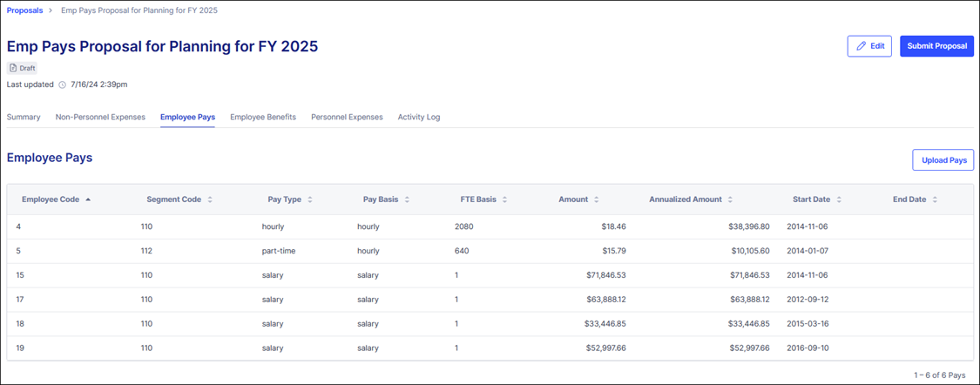Select the row for employee code 15
Viewport: 980px width, 385px height.
coord(21,275)
